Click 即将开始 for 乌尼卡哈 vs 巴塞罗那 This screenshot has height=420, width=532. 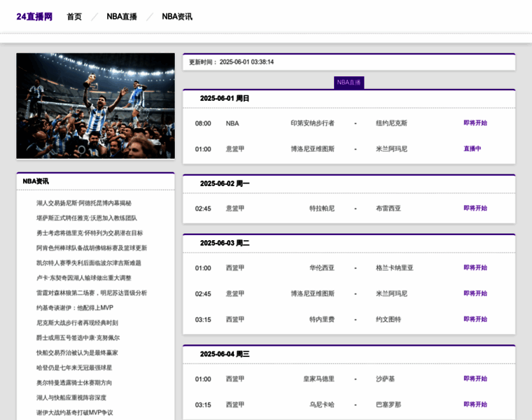[x=475, y=405]
